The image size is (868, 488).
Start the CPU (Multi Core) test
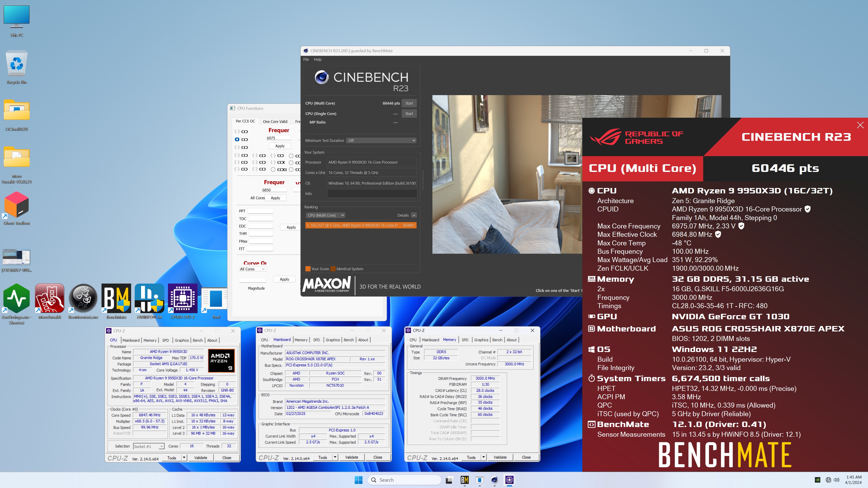409,103
